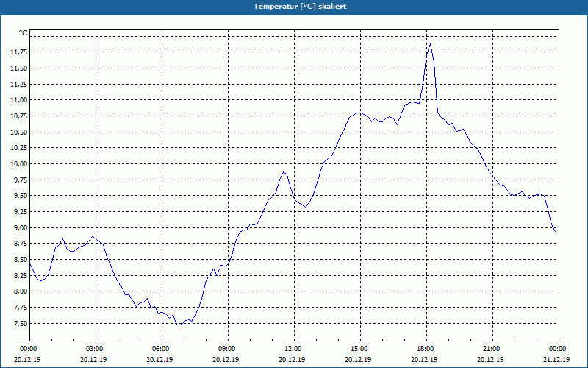Click the 11,00 y-axis label
The height and width of the screenshot is (368, 588).
[18, 100]
